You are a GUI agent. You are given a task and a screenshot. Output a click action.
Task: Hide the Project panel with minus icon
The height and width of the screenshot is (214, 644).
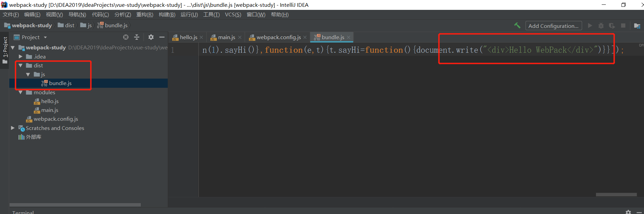162,37
